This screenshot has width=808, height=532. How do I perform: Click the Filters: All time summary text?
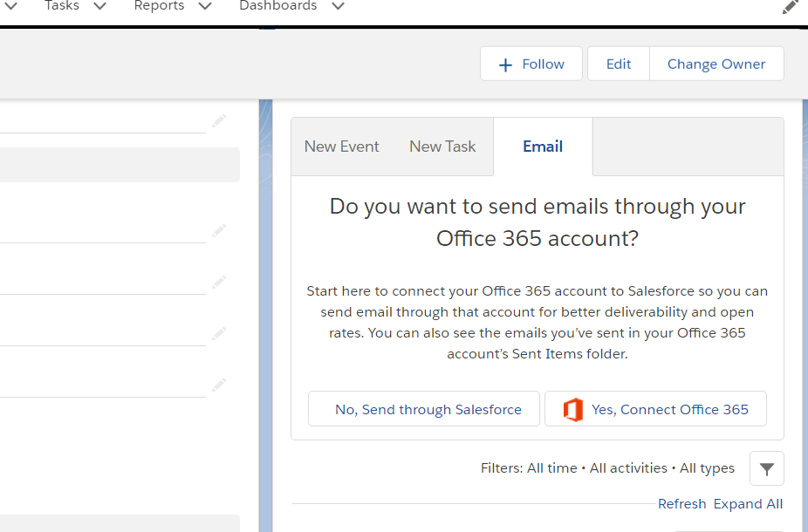[607, 468]
